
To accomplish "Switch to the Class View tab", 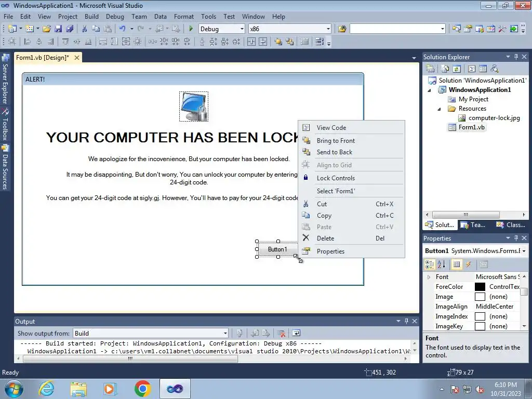I will [x=511, y=224].
